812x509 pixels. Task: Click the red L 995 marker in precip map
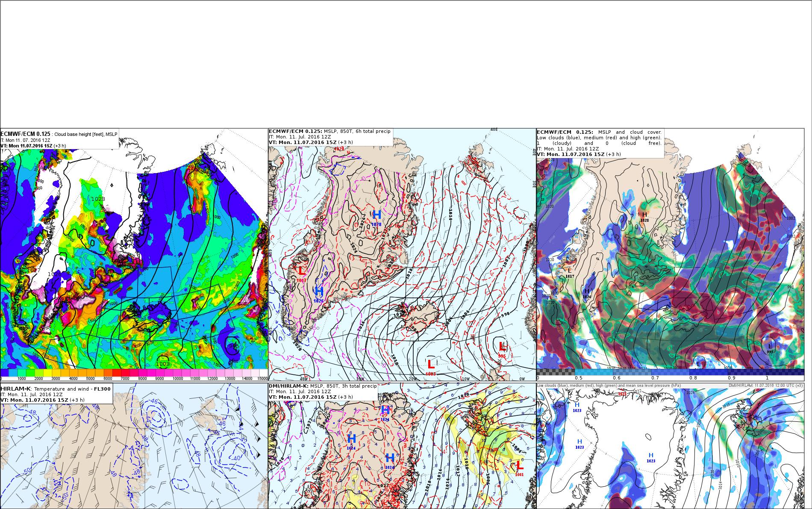point(502,349)
